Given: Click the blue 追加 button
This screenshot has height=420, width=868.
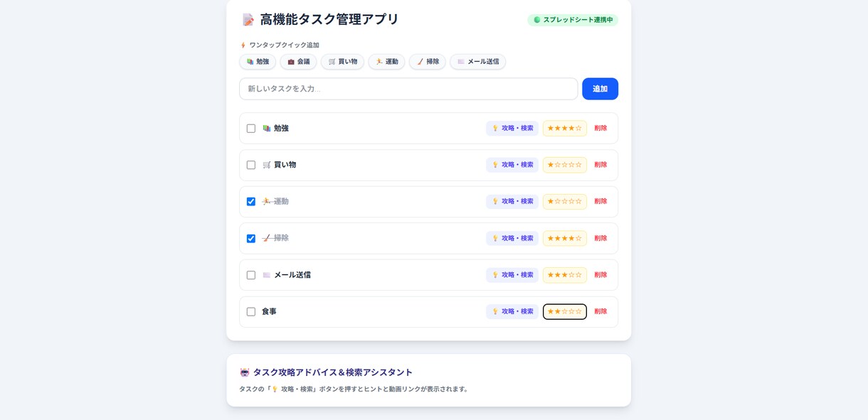Looking at the screenshot, I should (x=600, y=89).
